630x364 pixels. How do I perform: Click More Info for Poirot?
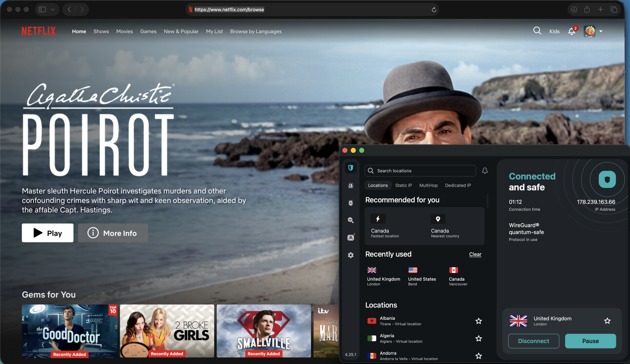(x=113, y=233)
